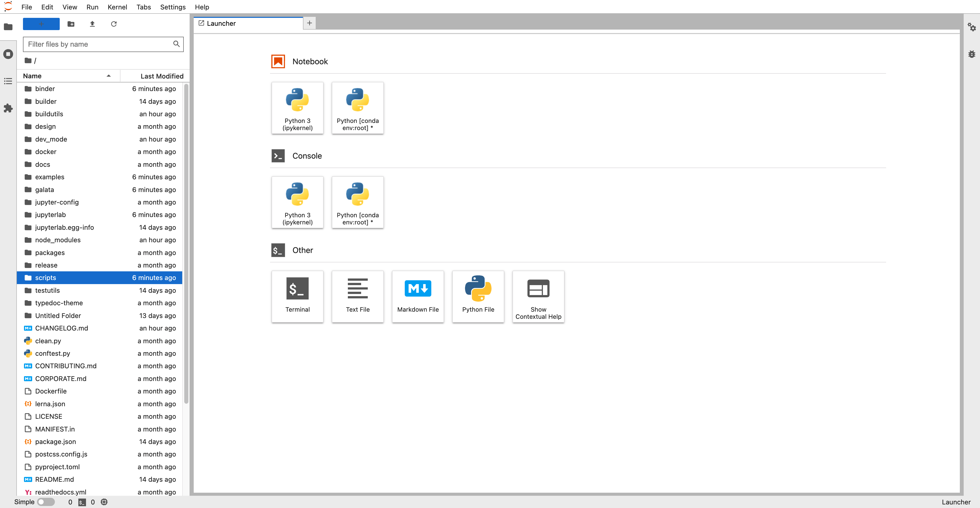This screenshot has height=508, width=980.
Task: Toggle the Simple interface mode switch
Action: tap(46, 502)
